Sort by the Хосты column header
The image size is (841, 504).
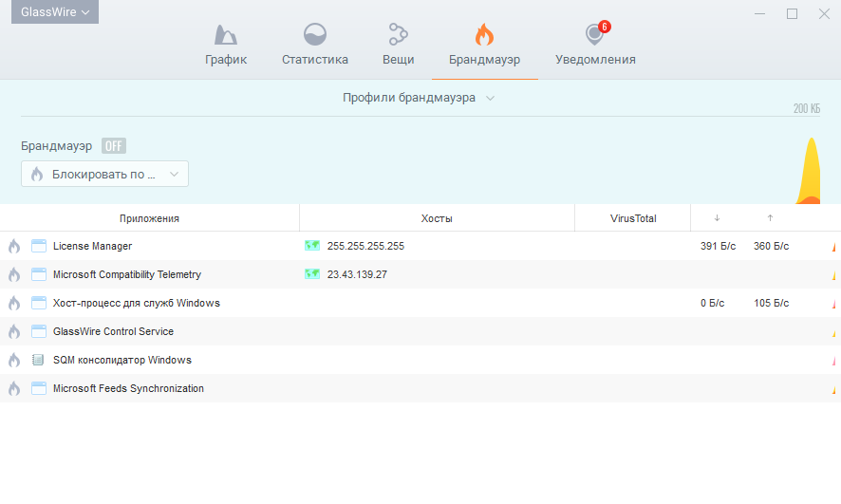click(437, 218)
